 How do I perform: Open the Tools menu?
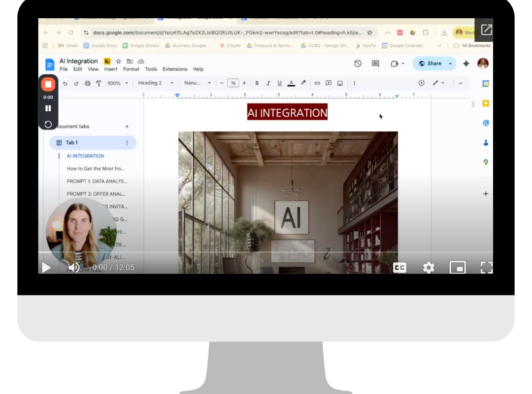click(x=151, y=69)
